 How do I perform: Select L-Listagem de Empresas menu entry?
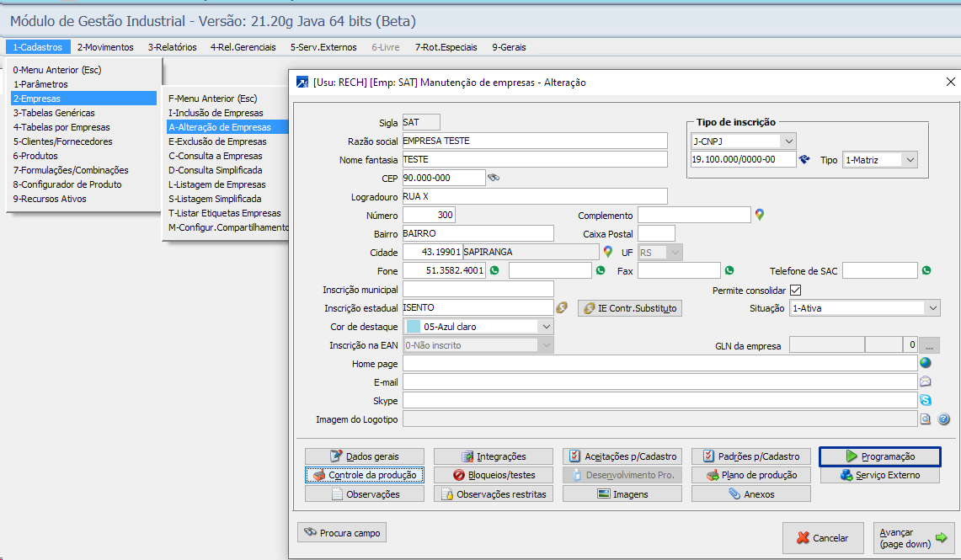(x=216, y=184)
